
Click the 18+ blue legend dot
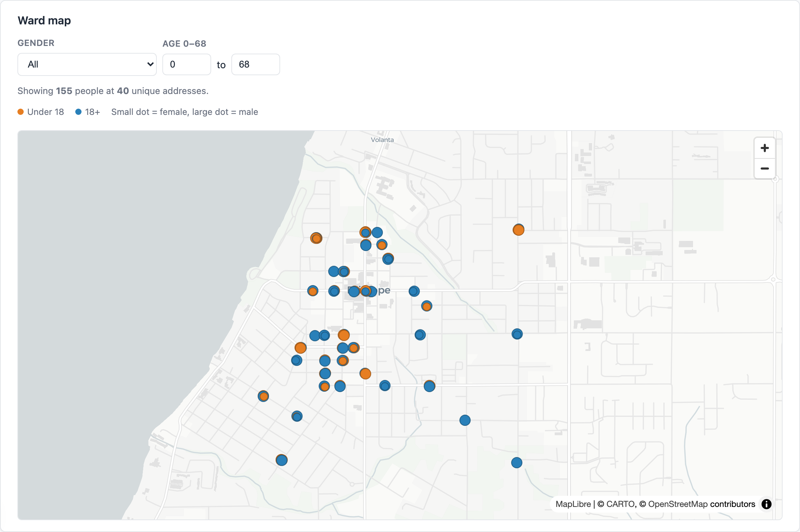pos(78,112)
